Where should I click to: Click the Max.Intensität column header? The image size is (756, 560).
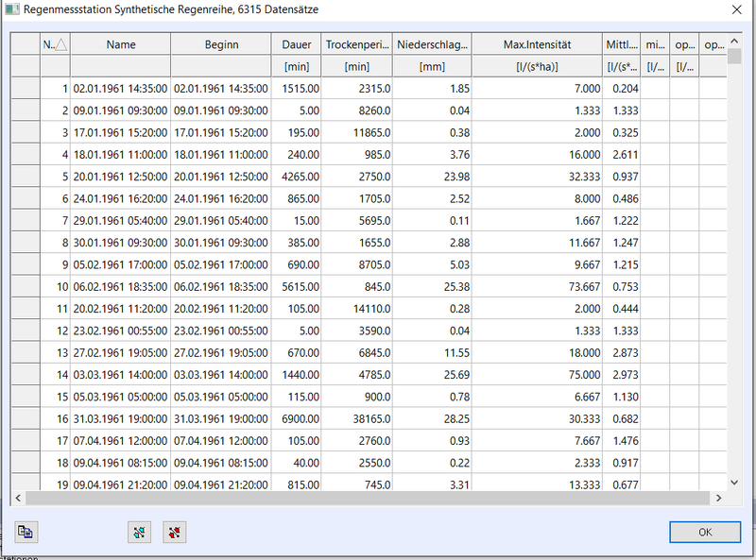point(537,44)
